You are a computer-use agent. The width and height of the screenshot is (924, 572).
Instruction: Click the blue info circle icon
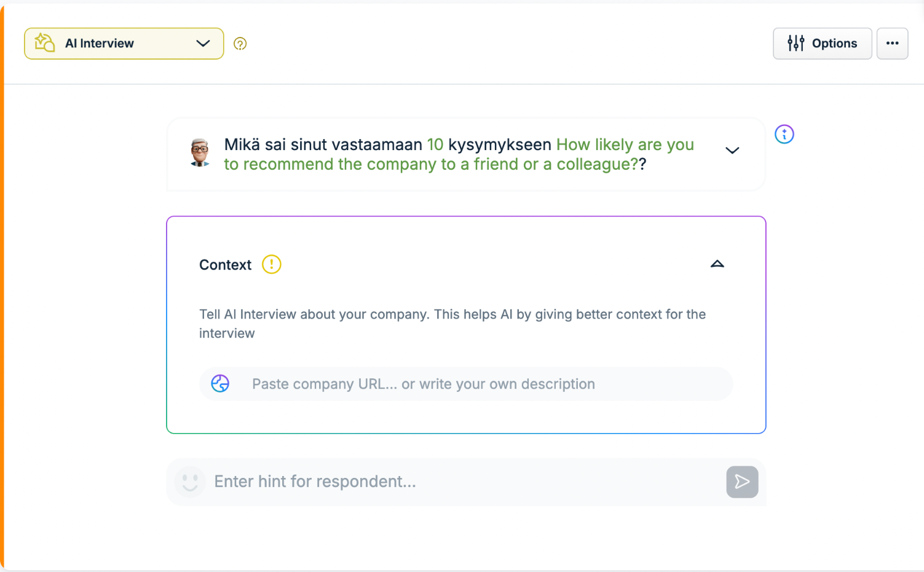click(784, 134)
